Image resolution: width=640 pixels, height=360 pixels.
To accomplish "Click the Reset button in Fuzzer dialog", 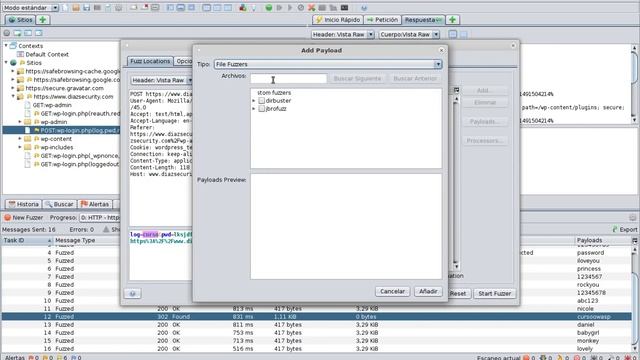I will pos(458,293).
